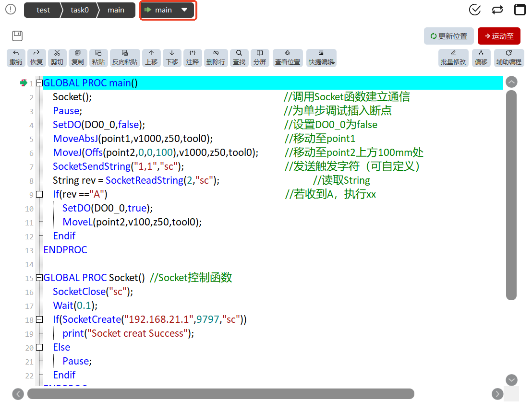The height and width of the screenshot is (412, 532).
Task: Click the red 运动至 button
Action: (x=499, y=36)
